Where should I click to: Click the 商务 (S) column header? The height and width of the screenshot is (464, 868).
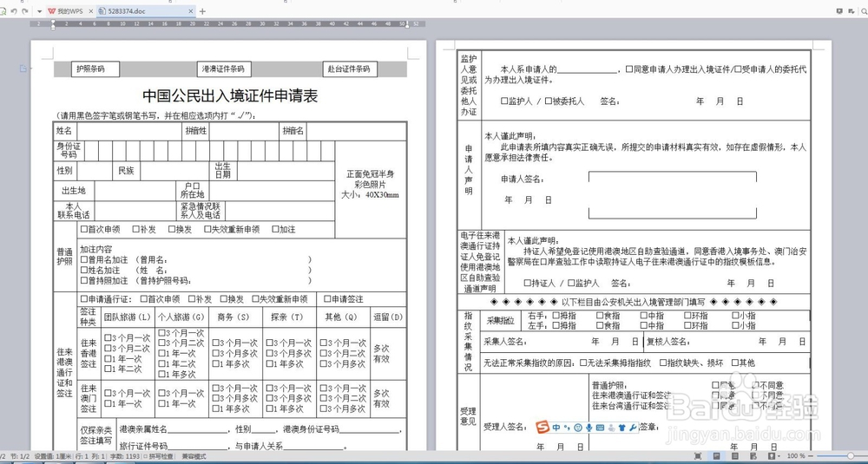pyautogui.click(x=236, y=317)
